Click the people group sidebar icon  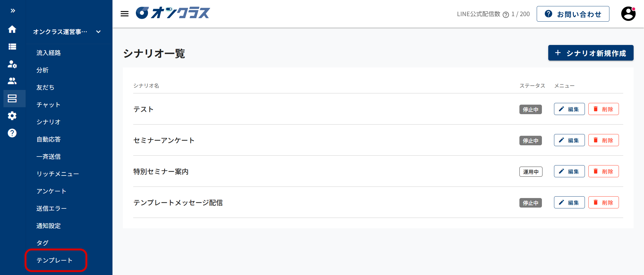[12, 81]
